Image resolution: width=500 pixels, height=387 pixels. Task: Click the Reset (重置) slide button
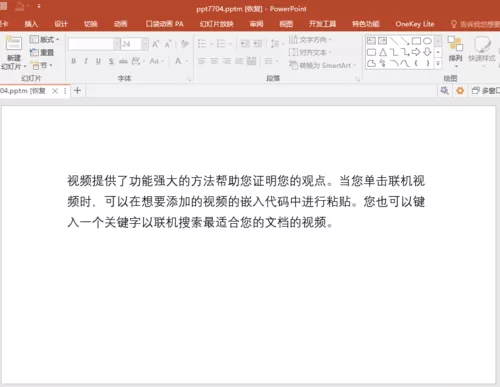42,52
